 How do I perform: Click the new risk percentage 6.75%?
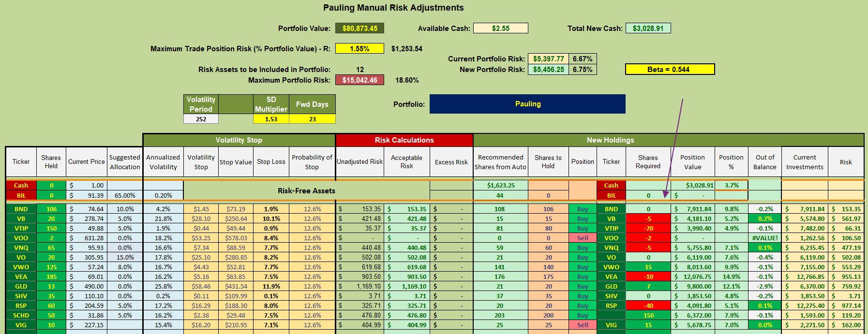pos(583,70)
